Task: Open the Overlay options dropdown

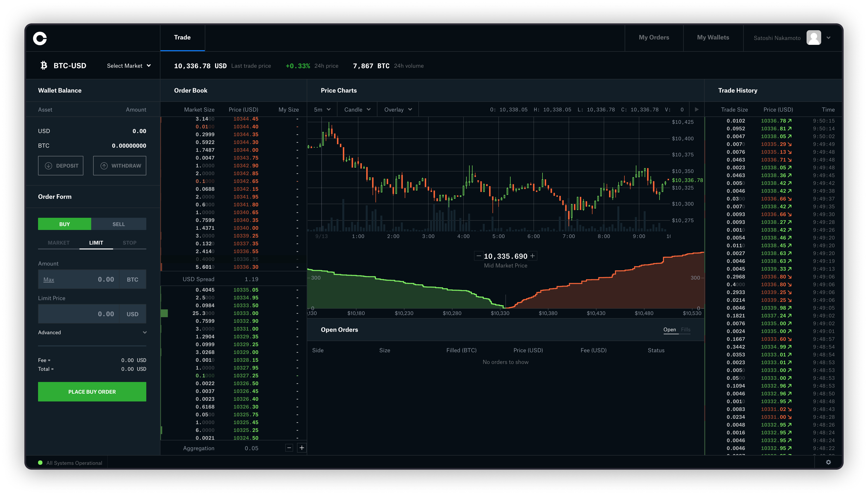Action: point(396,110)
